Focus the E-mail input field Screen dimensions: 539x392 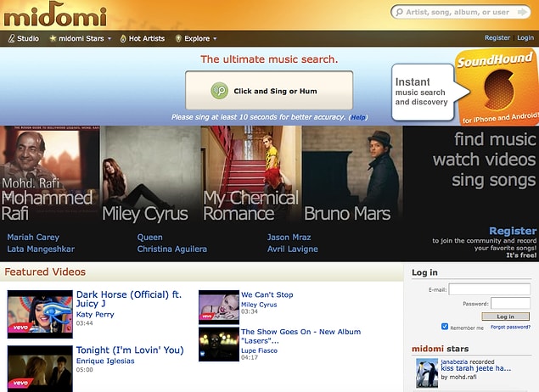(490, 289)
